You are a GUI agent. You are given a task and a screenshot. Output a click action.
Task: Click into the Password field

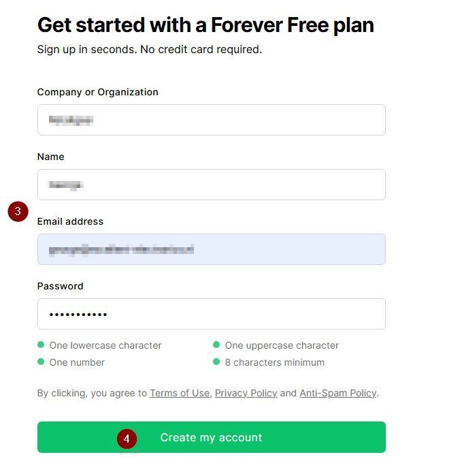click(211, 314)
